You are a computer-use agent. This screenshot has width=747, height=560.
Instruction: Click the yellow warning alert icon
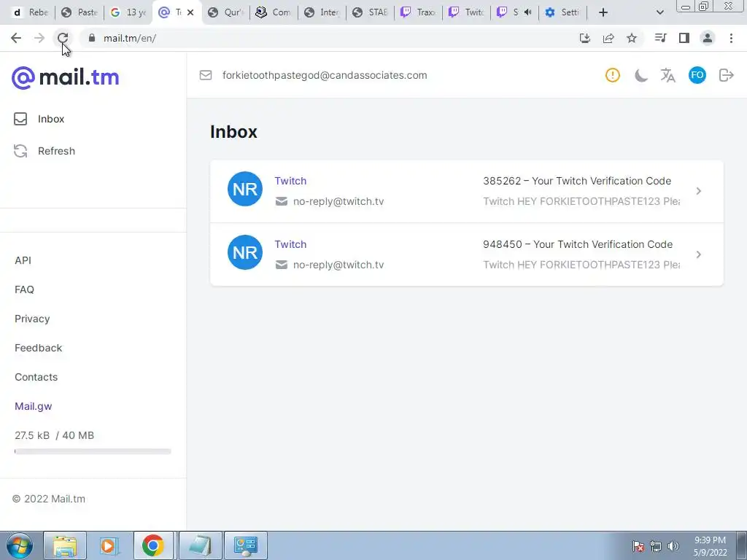(x=613, y=75)
